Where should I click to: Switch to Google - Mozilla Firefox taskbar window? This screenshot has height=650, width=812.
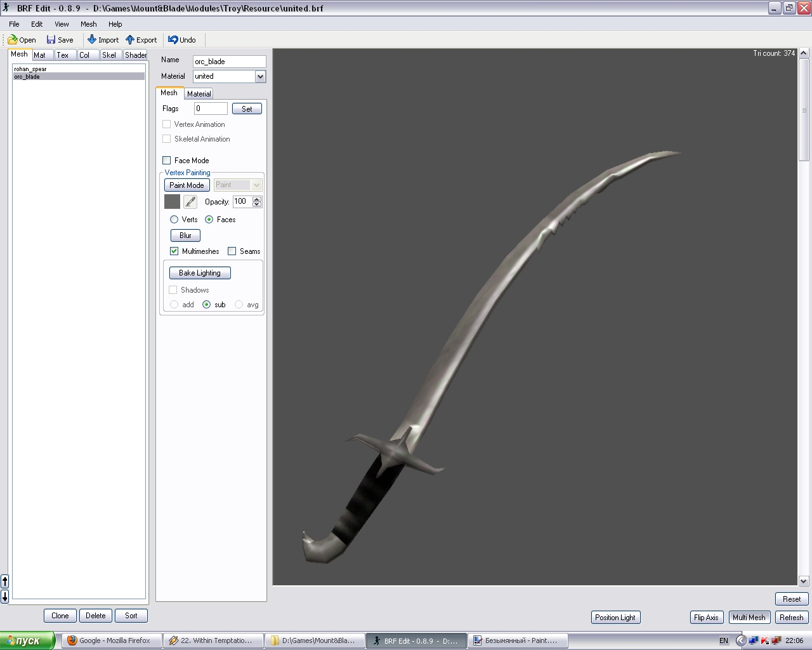click(111, 640)
